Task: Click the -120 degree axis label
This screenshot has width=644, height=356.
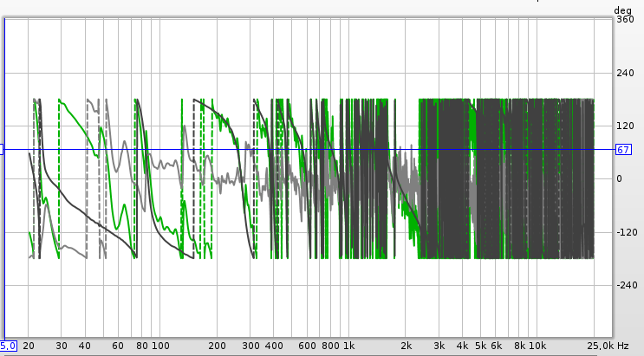Action: coord(627,232)
